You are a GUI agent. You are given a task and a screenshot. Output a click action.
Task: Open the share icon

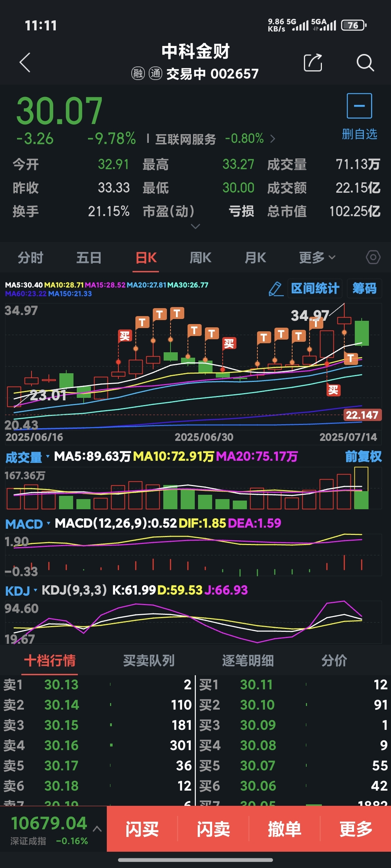click(313, 63)
